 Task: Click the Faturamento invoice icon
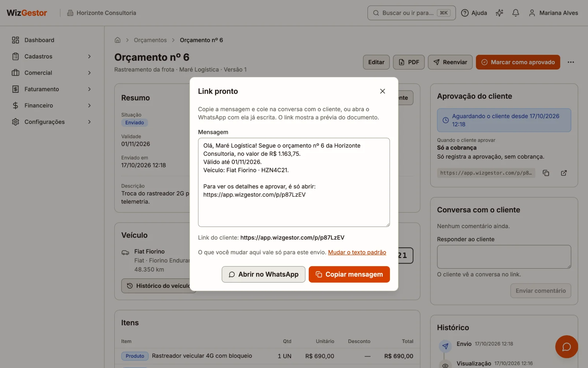[15, 89]
